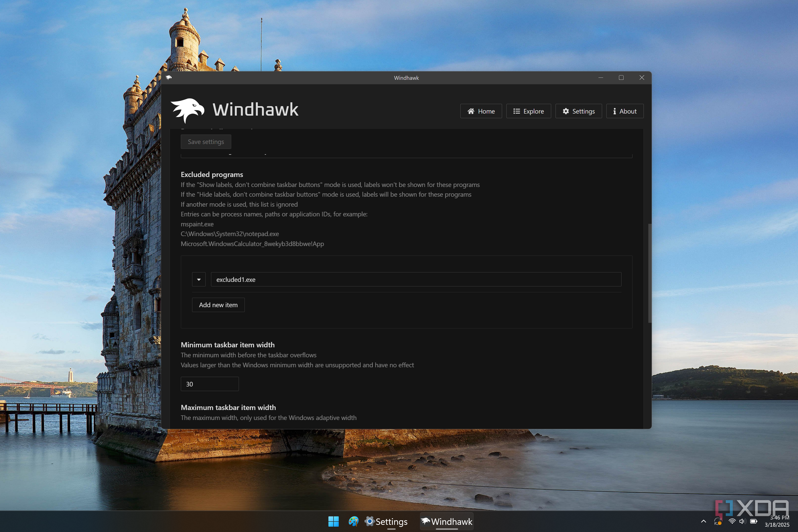
Task: Click the Save settings button
Action: (206, 142)
